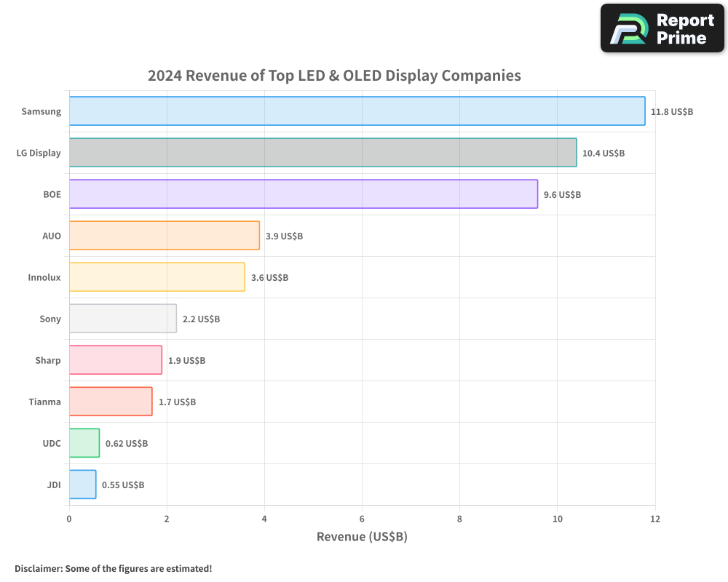The width and height of the screenshot is (728, 582).
Task: Select the Sharp pink bar
Action: click(x=114, y=360)
